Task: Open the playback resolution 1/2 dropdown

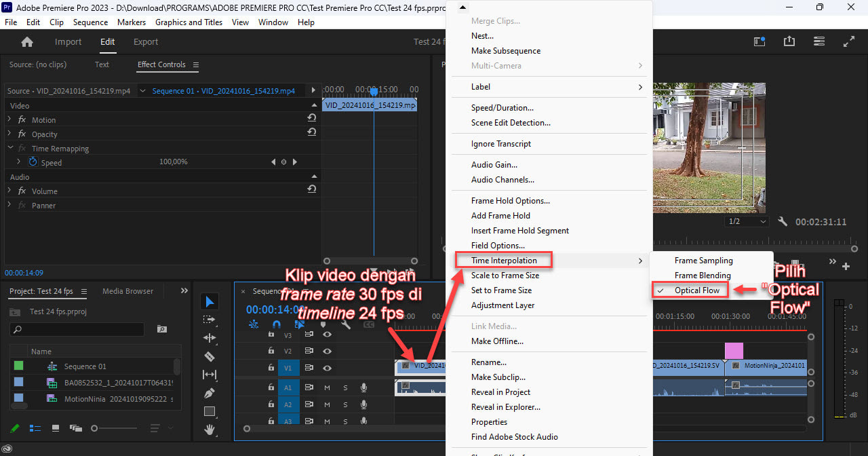Action: tap(747, 222)
